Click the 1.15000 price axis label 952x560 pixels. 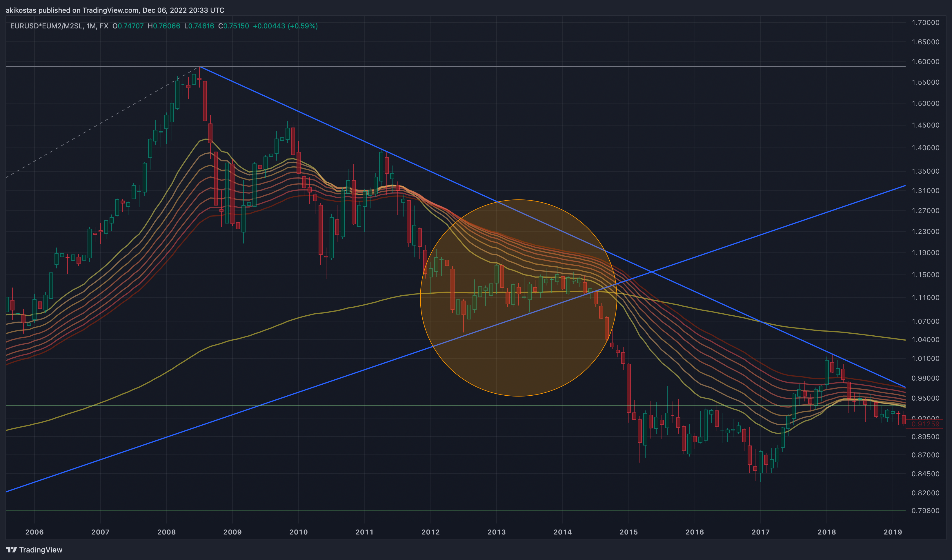click(926, 275)
